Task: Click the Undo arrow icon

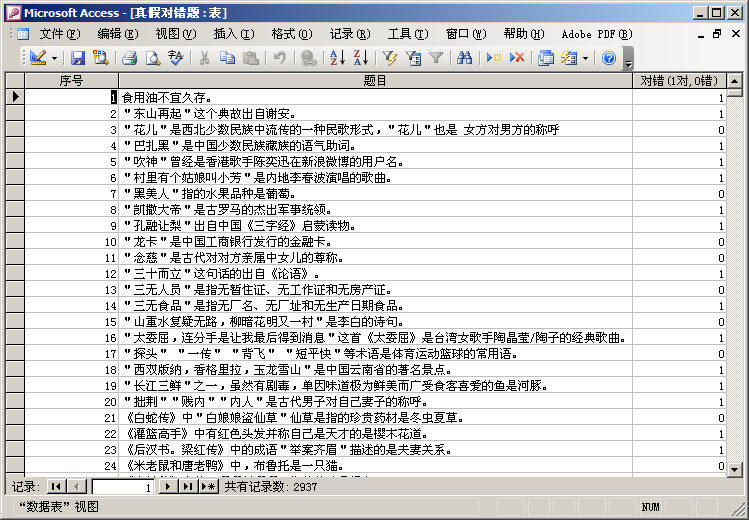Action: [279, 58]
